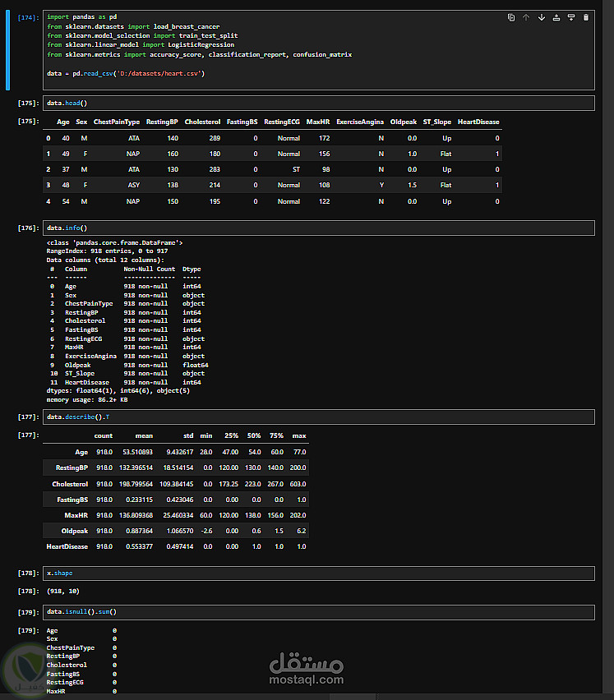Image resolution: width=614 pixels, height=700 pixels.
Task: Click the 50% header in describe table
Action: tap(254, 435)
